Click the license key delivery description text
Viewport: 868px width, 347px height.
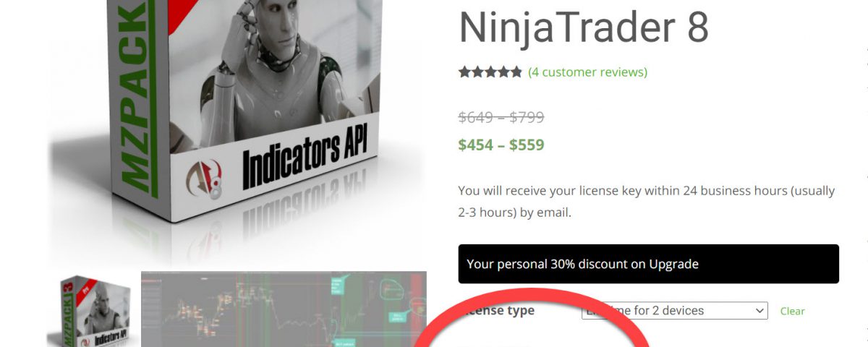(647, 202)
